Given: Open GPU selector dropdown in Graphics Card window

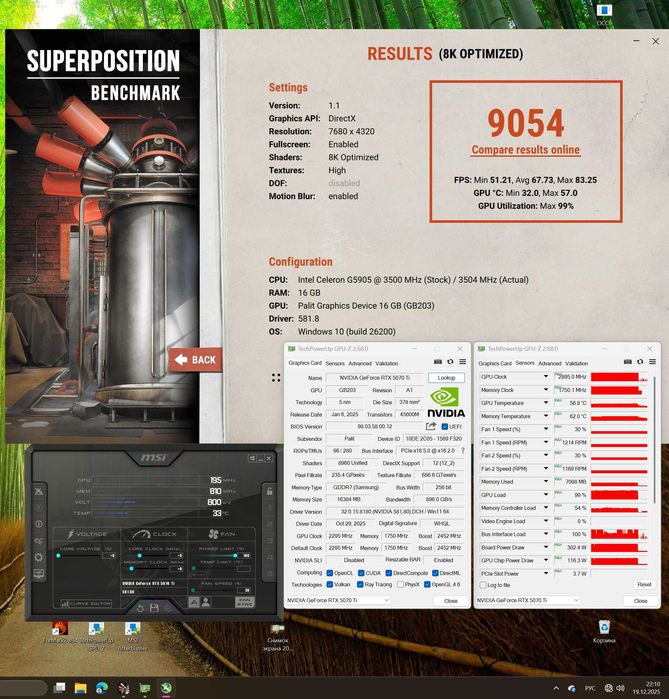Looking at the screenshot, I should 338,600.
